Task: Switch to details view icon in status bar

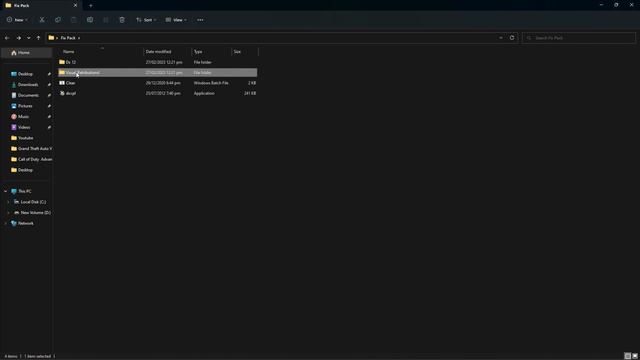Action: (627, 356)
